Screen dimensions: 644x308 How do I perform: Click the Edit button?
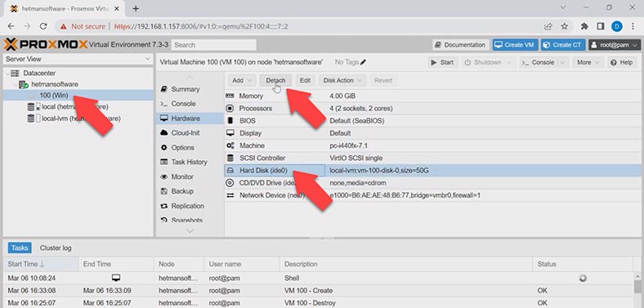point(305,81)
